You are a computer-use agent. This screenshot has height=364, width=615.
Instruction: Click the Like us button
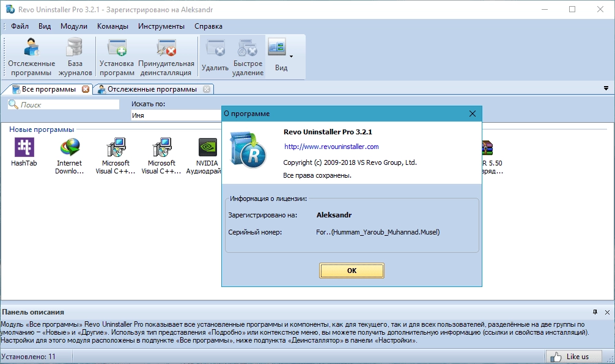(x=573, y=357)
